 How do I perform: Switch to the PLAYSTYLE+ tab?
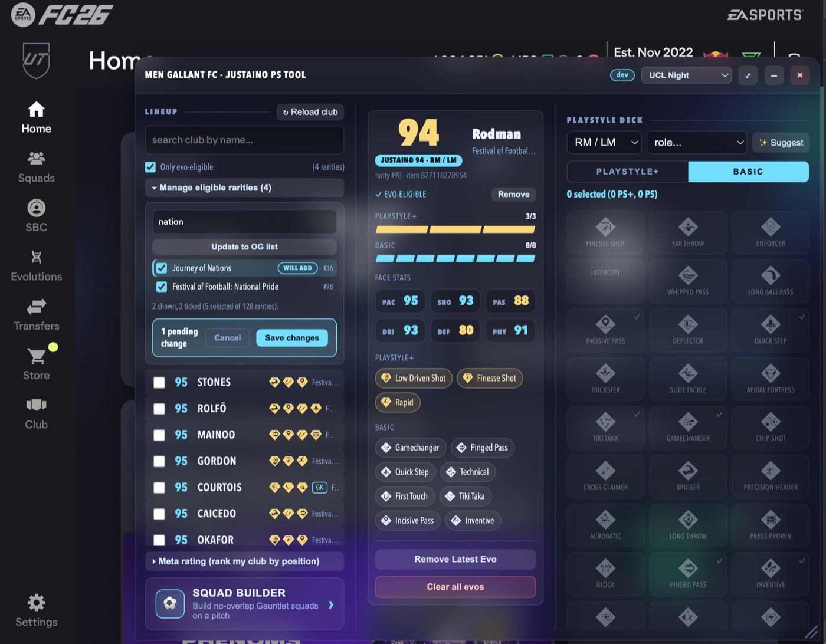coord(627,172)
